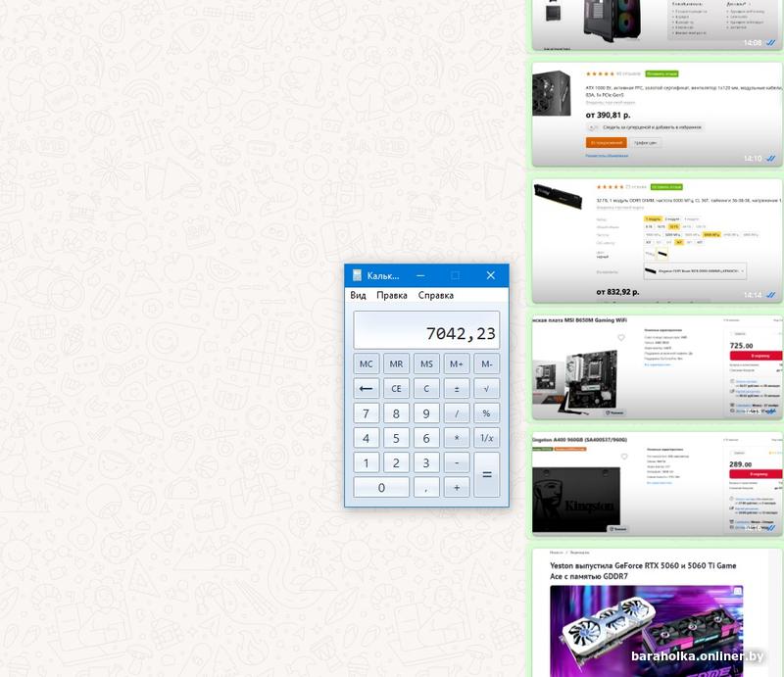Image resolution: width=784 pixels, height=677 pixels.
Task: Click the percent % button
Action: coord(486,413)
